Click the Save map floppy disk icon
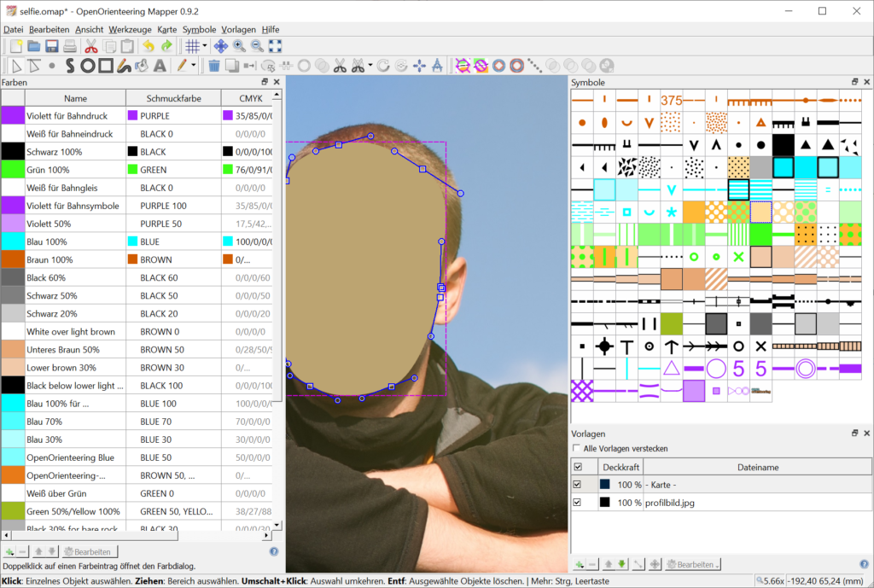This screenshot has width=874, height=588. pos(51,46)
